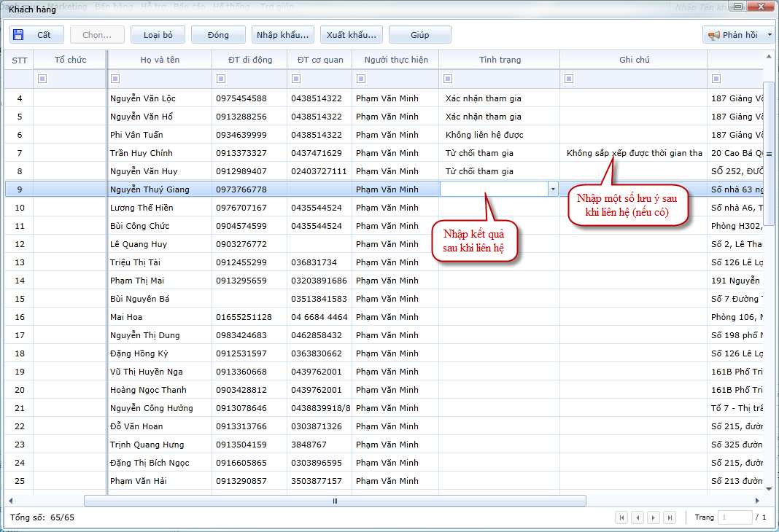The height and width of the screenshot is (532, 779).
Task: Expand the Phản hồi dropdown arrow
Action: pos(770,35)
